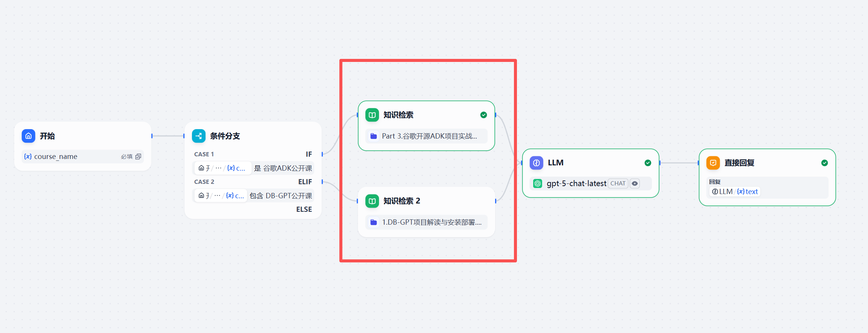Select the course_name variable field
868x333 pixels.
(83, 156)
